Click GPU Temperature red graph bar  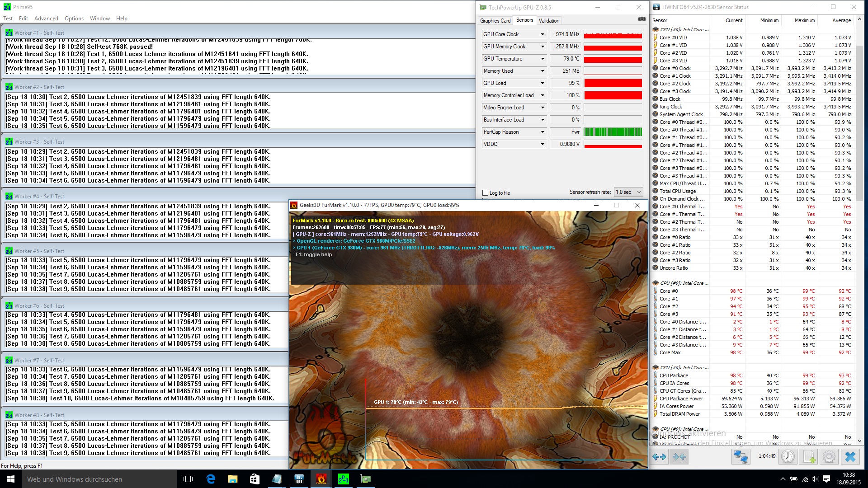(613, 59)
